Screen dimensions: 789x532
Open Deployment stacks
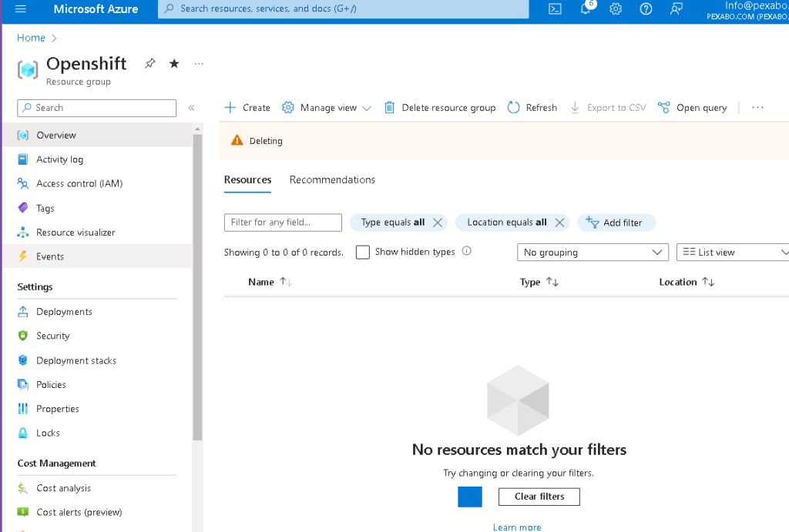pos(97,360)
